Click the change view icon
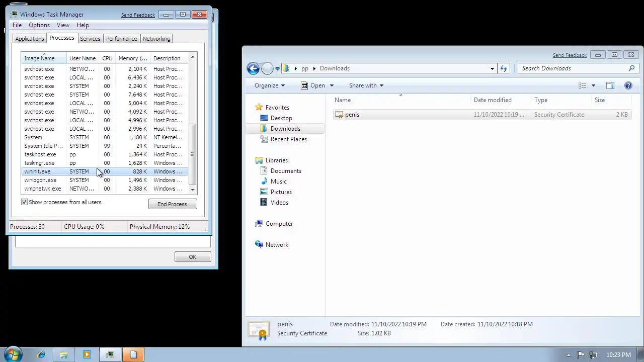 tap(583, 85)
